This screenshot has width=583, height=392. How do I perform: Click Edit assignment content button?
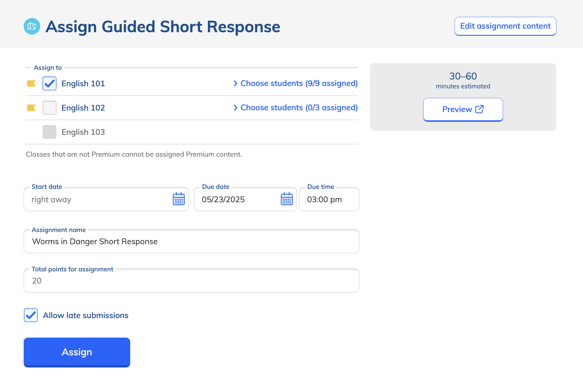click(505, 26)
